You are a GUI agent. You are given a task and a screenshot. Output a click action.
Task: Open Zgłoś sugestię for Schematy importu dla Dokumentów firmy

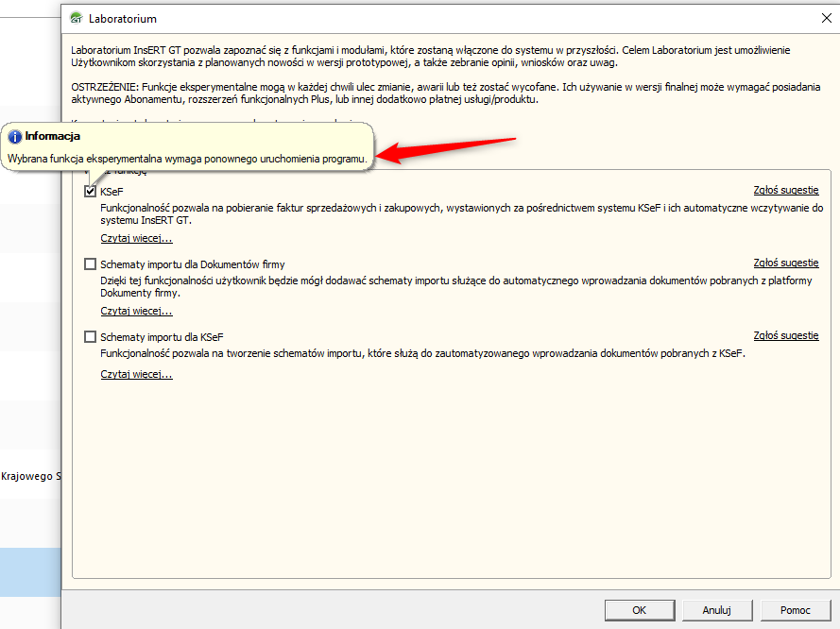(786, 263)
